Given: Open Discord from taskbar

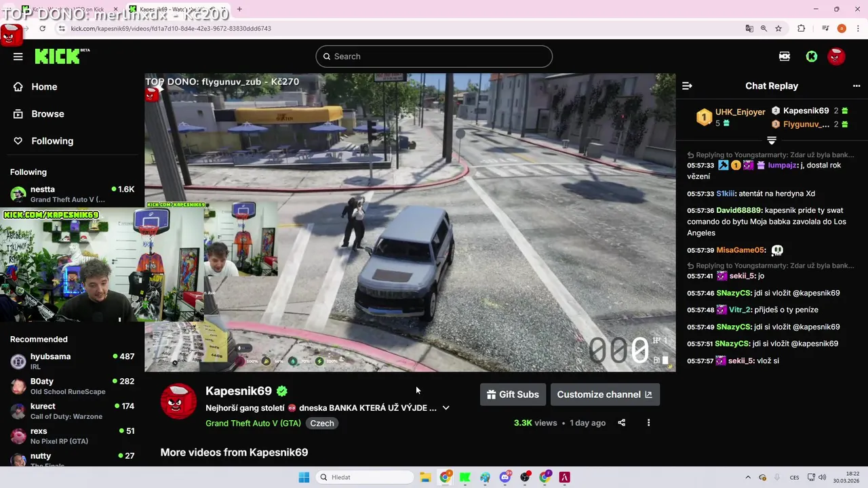Looking at the screenshot, I should [x=505, y=477].
